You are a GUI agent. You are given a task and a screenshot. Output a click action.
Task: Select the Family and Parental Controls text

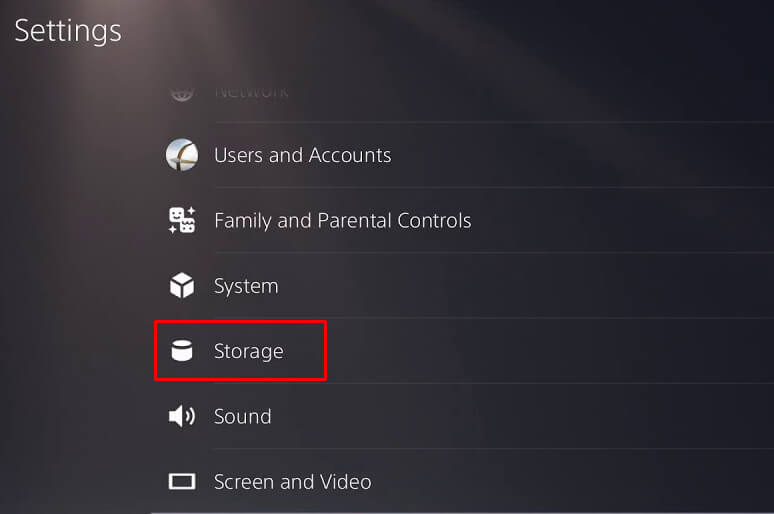point(342,220)
